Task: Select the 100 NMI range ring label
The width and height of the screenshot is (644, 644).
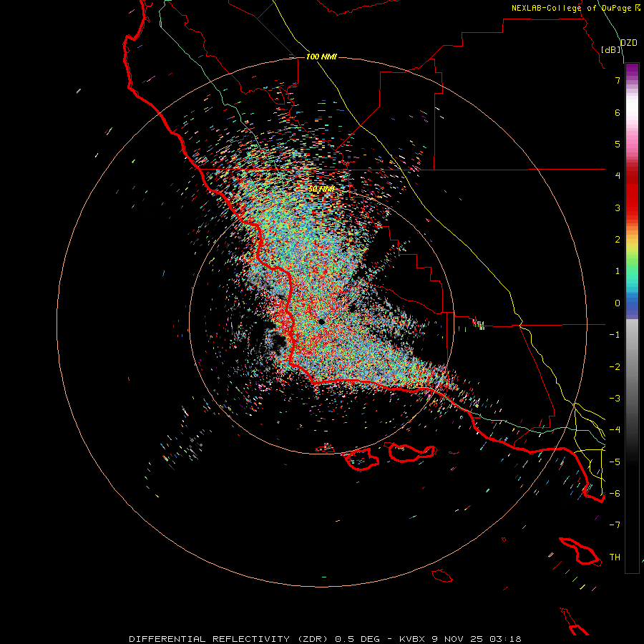Action: (x=321, y=57)
